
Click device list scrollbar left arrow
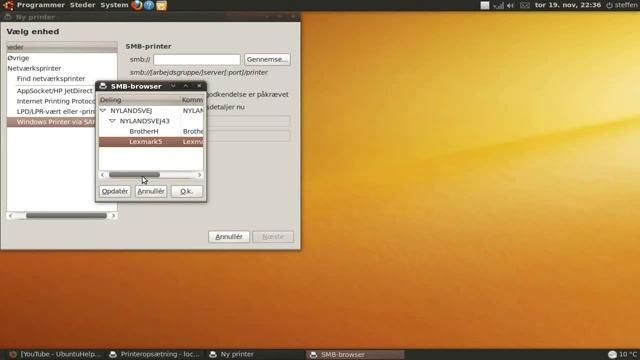(10, 216)
